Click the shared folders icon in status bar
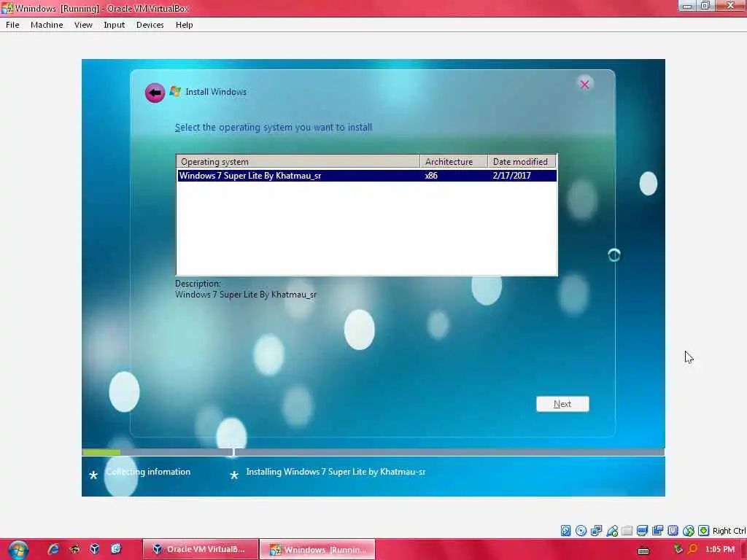This screenshot has width=747, height=560. pos(627,531)
